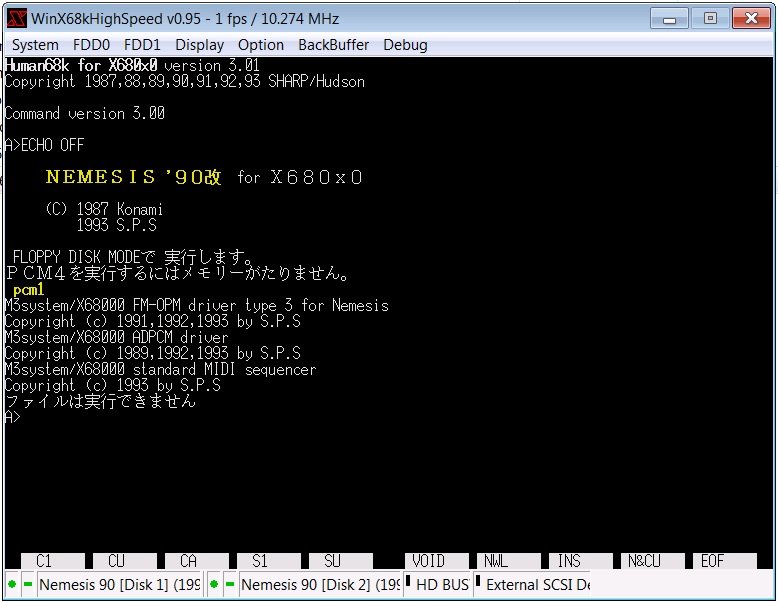
Task: Expand the Display menu
Action: click(x=200, y=45)
